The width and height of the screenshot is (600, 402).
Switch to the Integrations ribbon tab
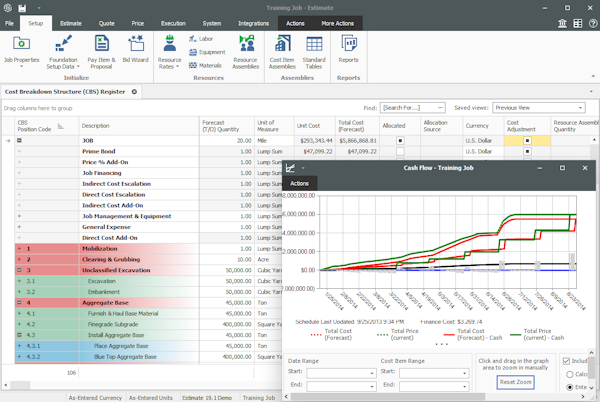pos(253,23)
